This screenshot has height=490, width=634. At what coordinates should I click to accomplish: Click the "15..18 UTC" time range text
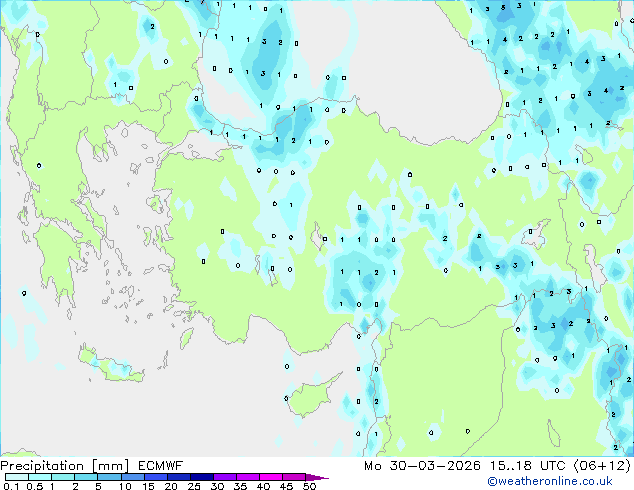pos(527,466)
